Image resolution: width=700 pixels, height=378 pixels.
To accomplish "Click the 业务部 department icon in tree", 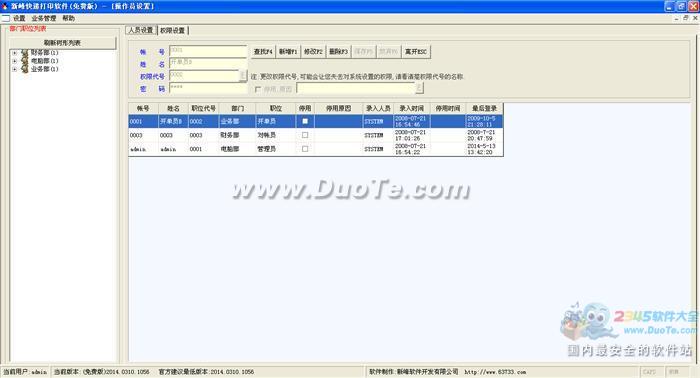I will click(25, 69).
